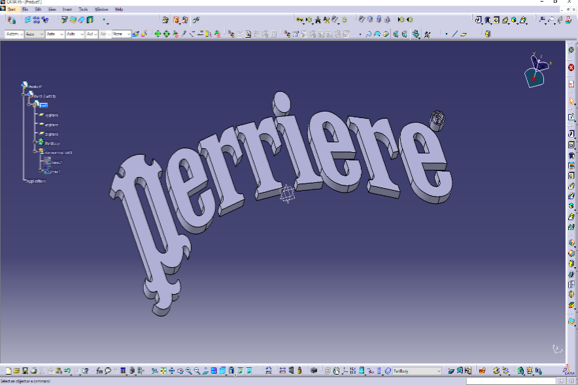Open the transparency 'Auto' dropdown

coord(34,34)
